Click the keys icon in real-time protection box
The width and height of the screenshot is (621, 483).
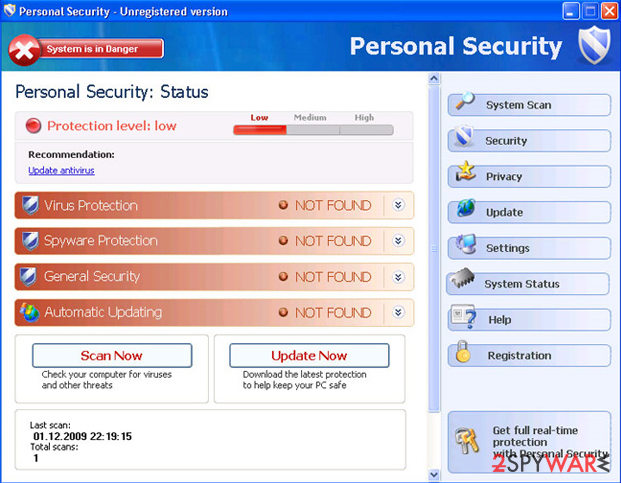(467, 441)
